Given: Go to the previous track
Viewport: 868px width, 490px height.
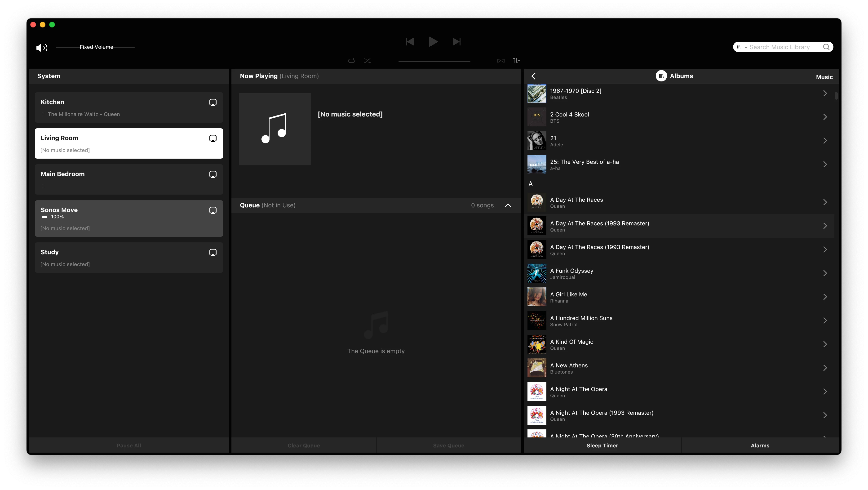Looking at the screenshot, I should point(410,42).
